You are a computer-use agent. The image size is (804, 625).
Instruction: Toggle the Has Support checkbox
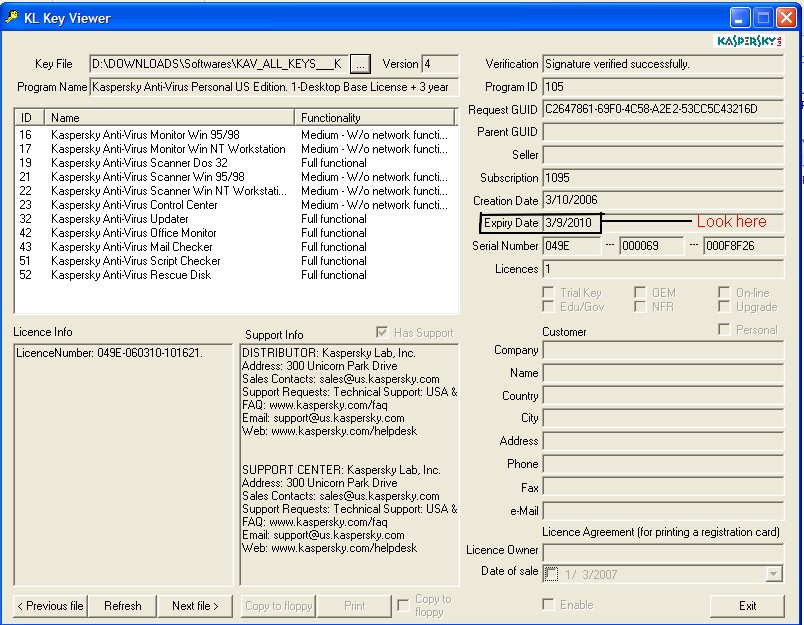[x=381, y=332]
